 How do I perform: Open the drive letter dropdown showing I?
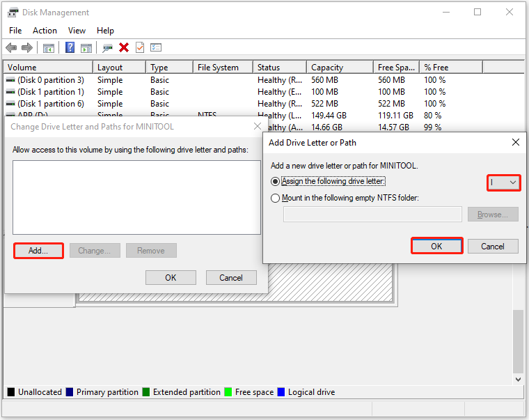click(503, 182)
